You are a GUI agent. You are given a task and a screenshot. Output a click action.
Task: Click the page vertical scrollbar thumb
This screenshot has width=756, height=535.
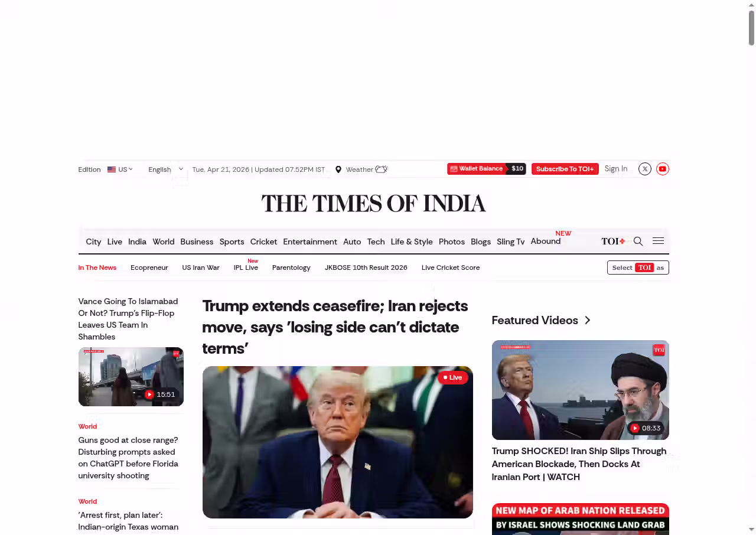[x=751, y=28]
